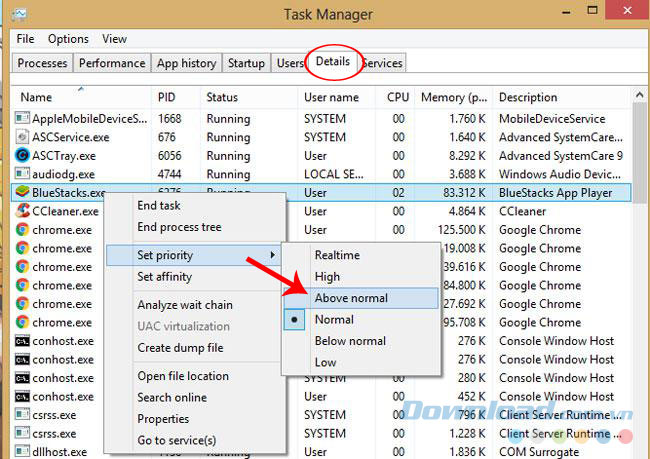Sort by the Memory column header
The width and height of the screenshot is (650, 459).
pos(454,97)
